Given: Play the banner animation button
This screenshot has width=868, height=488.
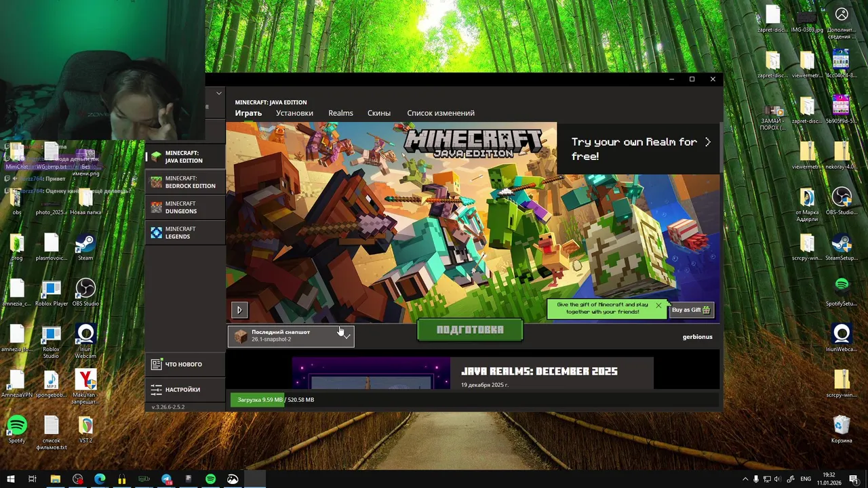Looking at the screenshot, I should click(x=239, y=310).
